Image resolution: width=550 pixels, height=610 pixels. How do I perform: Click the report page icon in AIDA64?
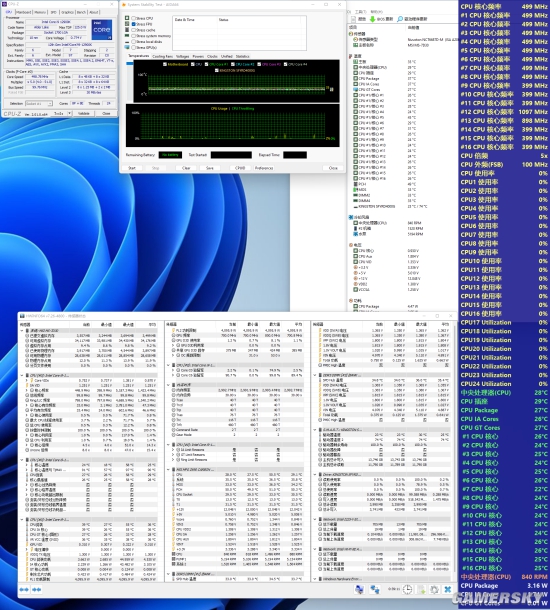pyautogui.click(x=353, y=19)
